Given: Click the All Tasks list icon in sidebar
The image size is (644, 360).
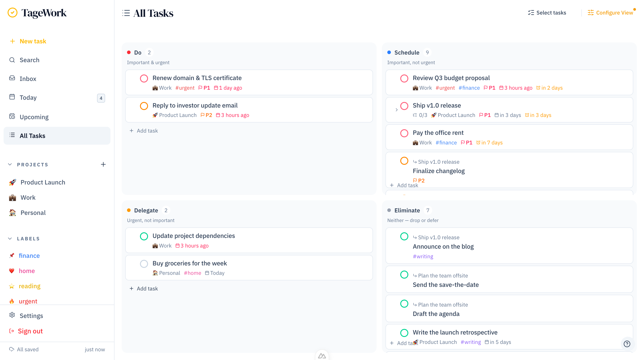Looking at the screenshot, I should [12, 135].
